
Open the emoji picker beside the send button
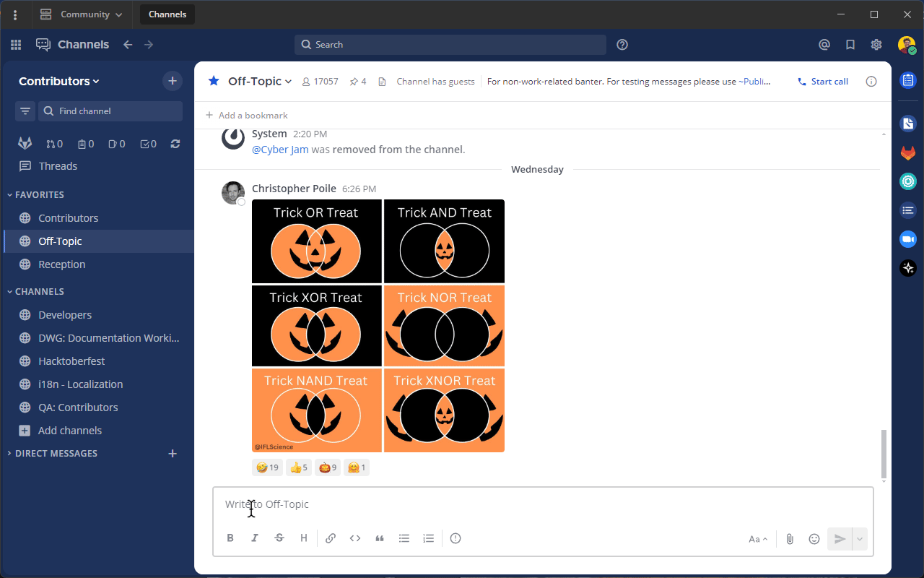[814, 538]
